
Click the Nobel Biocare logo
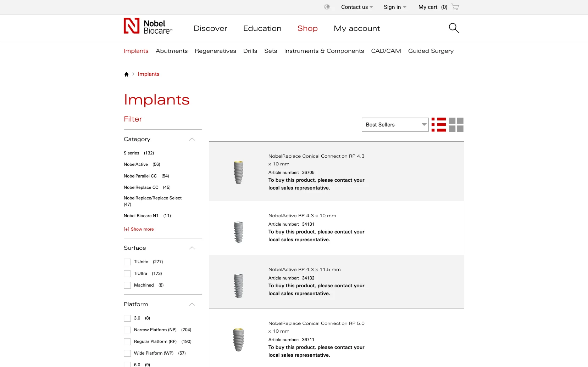(148, 26)
